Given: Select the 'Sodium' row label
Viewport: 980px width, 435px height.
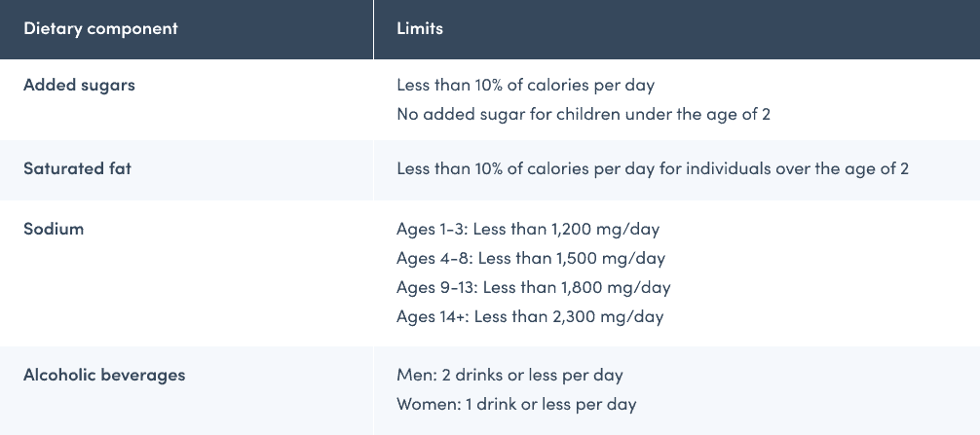Looking at the screenshot, I should 54,230.
